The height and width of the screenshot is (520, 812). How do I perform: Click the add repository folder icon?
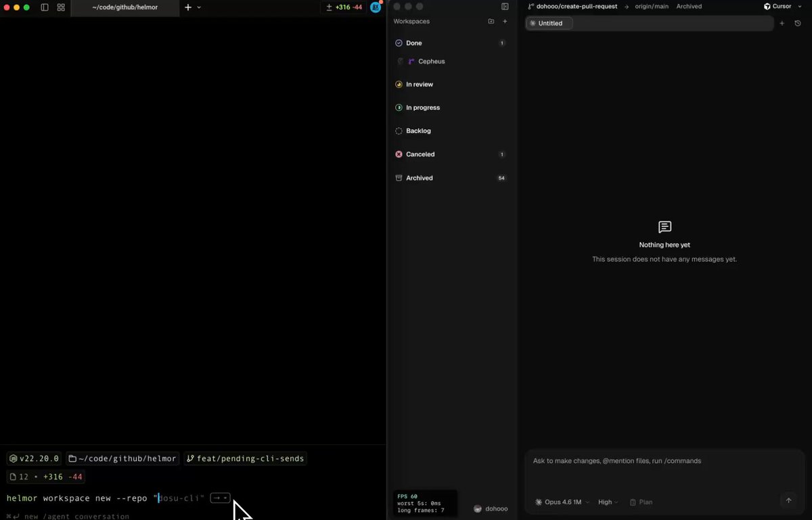click(491, 22)
